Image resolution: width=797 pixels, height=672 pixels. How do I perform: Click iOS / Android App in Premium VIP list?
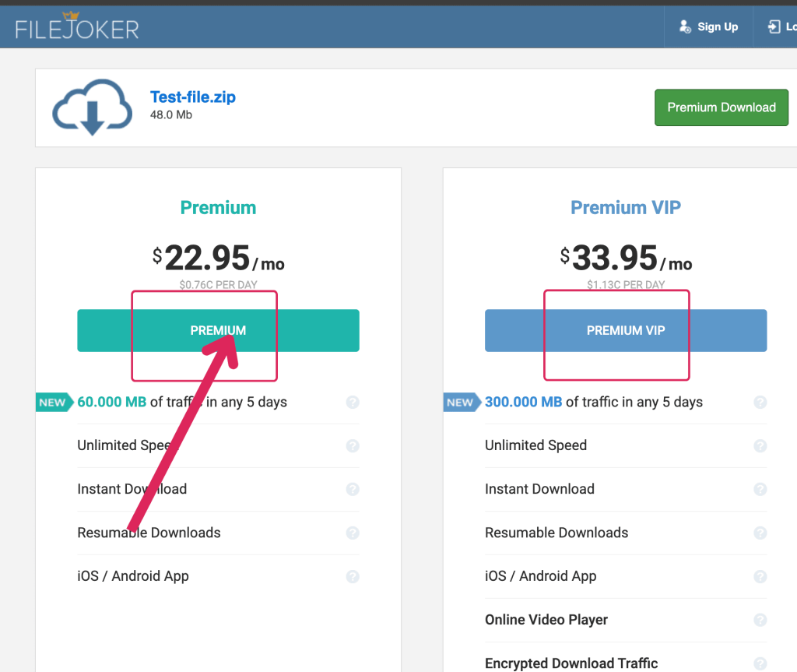(541, 576)
